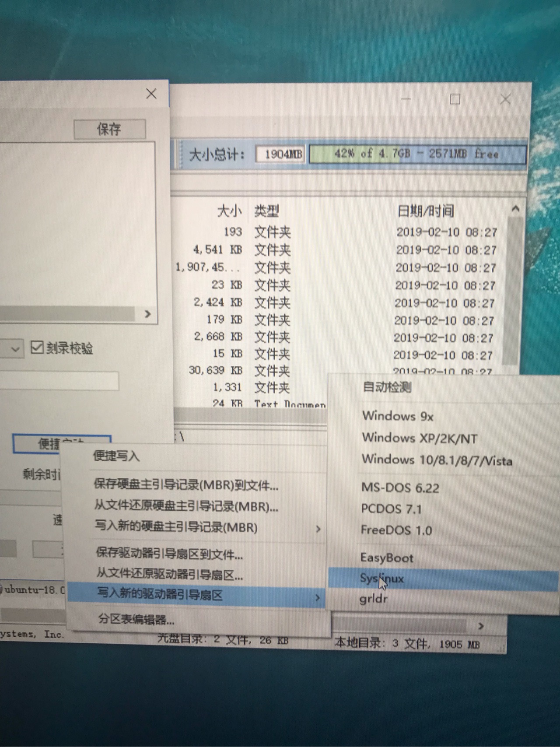Close the main UltraISO window
Screen dimensions: 560x747
tap(505, 99)
